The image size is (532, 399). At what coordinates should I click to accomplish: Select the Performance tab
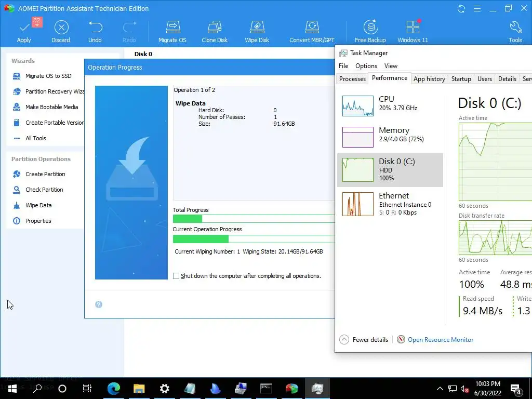click(x=390, y=78)
